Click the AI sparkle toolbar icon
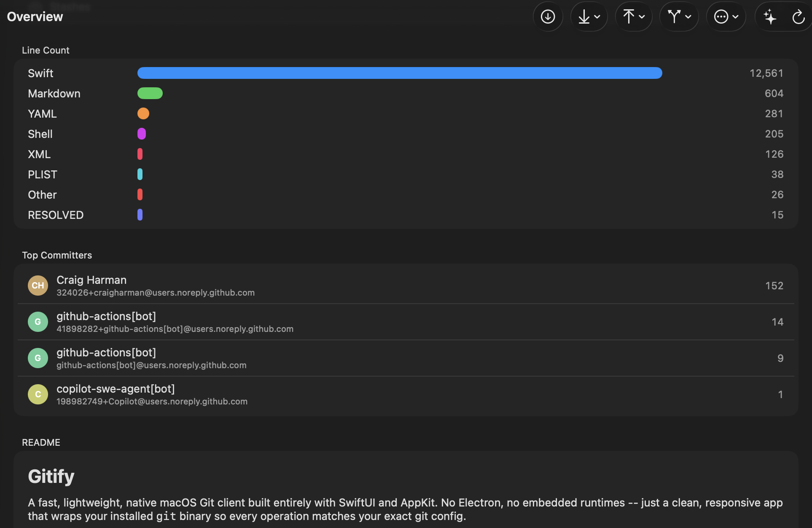812x528 pixels. tap(770, 17)
